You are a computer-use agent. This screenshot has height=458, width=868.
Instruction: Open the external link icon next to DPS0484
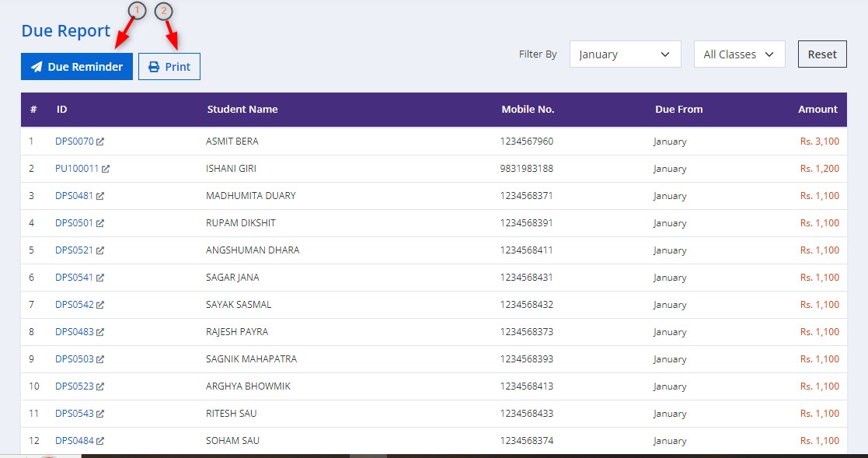tap(100, 441)
